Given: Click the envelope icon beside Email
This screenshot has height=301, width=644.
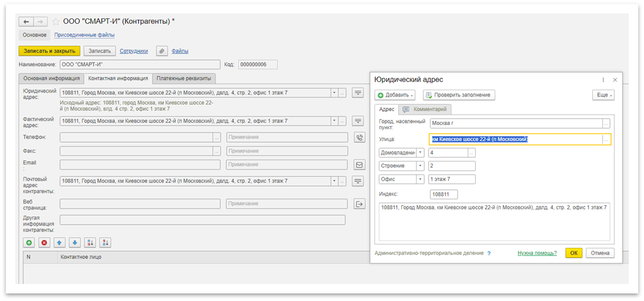Looking at the screenshot, I should coord(360,165).
